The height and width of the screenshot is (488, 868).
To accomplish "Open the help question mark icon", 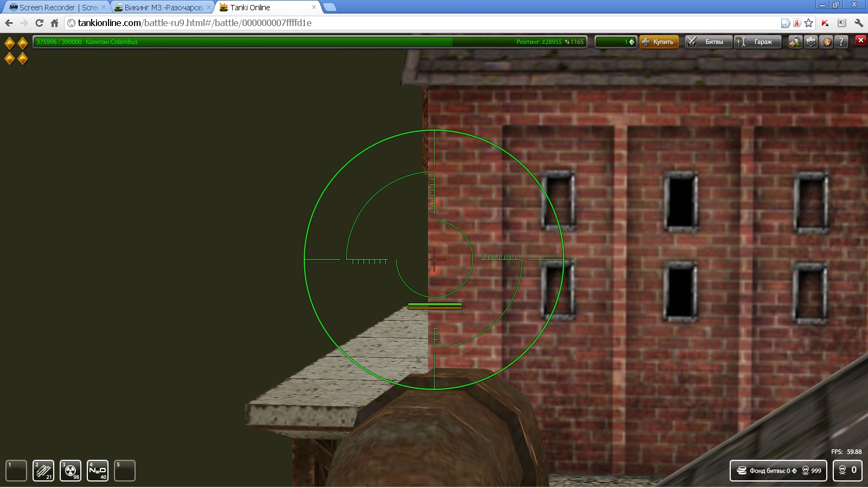I will 841,42.
